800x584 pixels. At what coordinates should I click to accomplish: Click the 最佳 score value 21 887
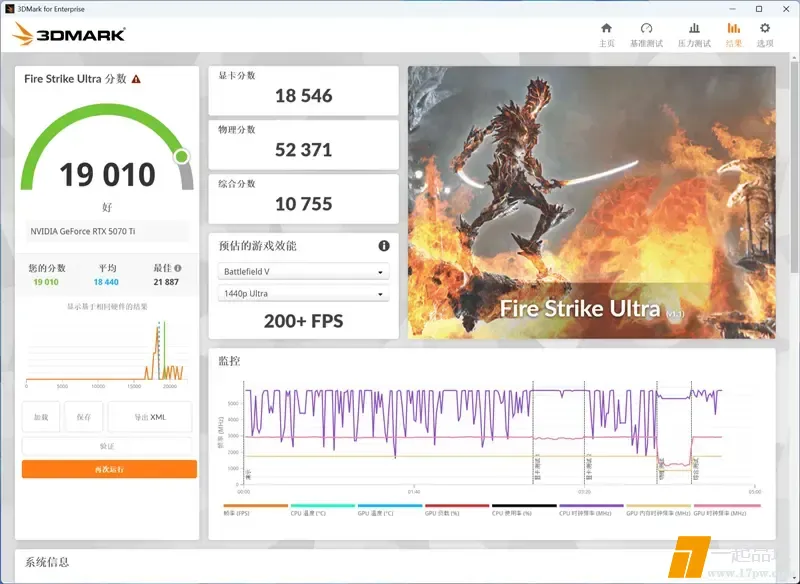pyautogui.click(x=166, y=282)
